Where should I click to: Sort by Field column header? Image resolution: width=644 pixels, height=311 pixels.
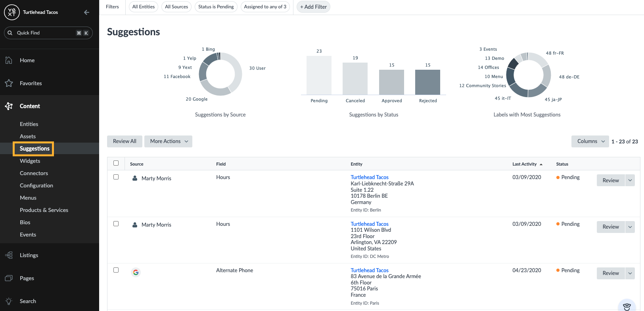[x=221, y=164]
